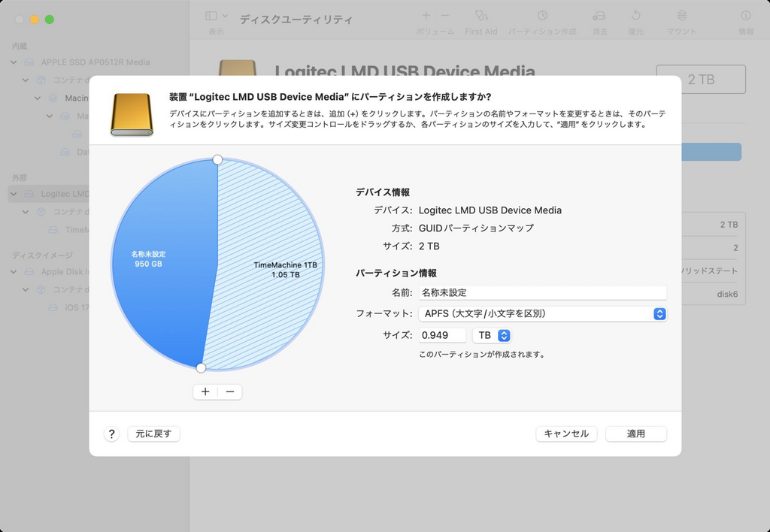This screenshot has height=532, width=770.
Task: Open the フォーマット APFS dropdown
Action: click(543, 313)
